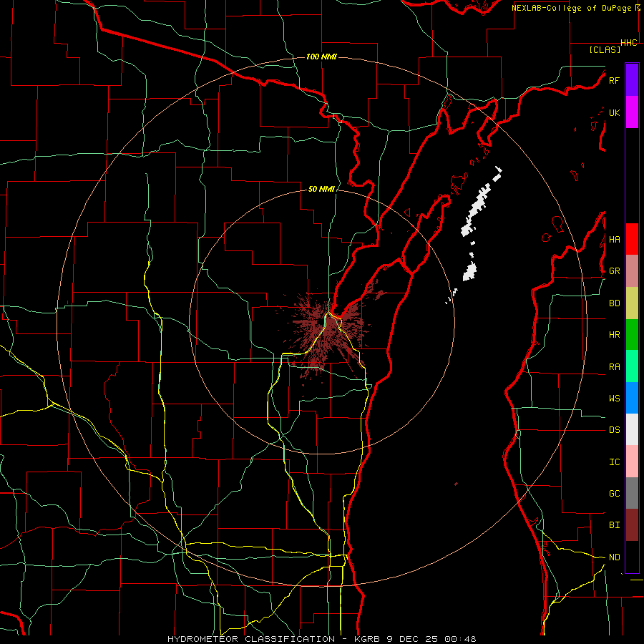644x644 pixels.
Task: Click the magenta UK legend color swatch
Action: 632,112
